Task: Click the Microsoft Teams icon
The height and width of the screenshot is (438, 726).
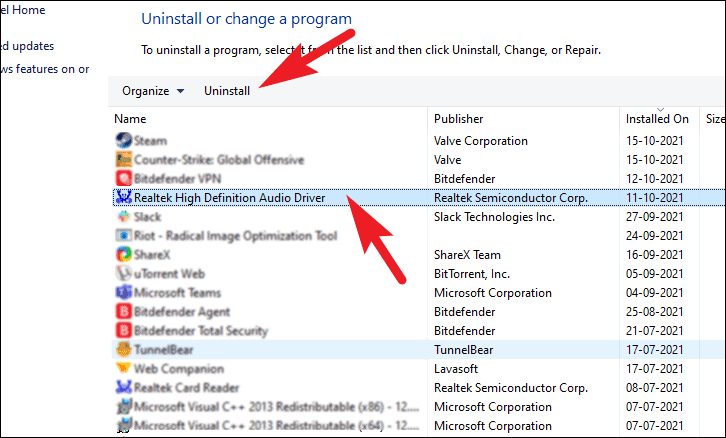Action: pos(124,292)
